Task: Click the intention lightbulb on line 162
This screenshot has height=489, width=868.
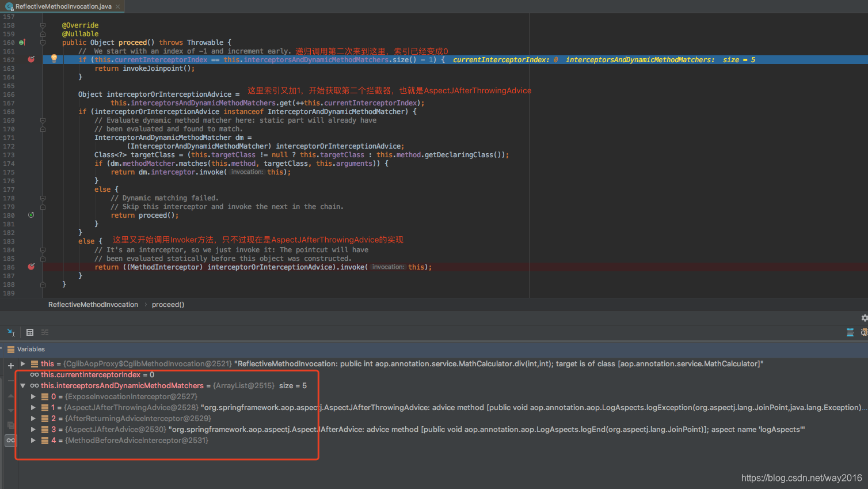Action: pos(54,58)
